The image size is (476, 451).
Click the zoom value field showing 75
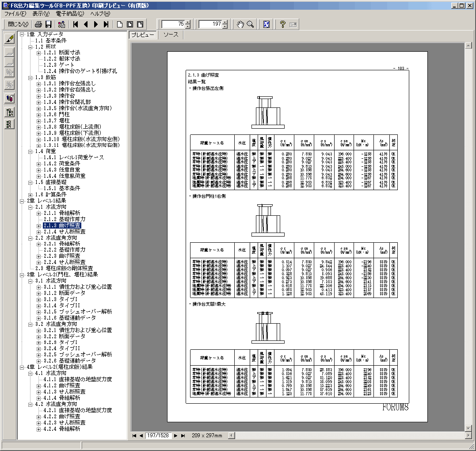pyautogui.click(x=173, y=24)
